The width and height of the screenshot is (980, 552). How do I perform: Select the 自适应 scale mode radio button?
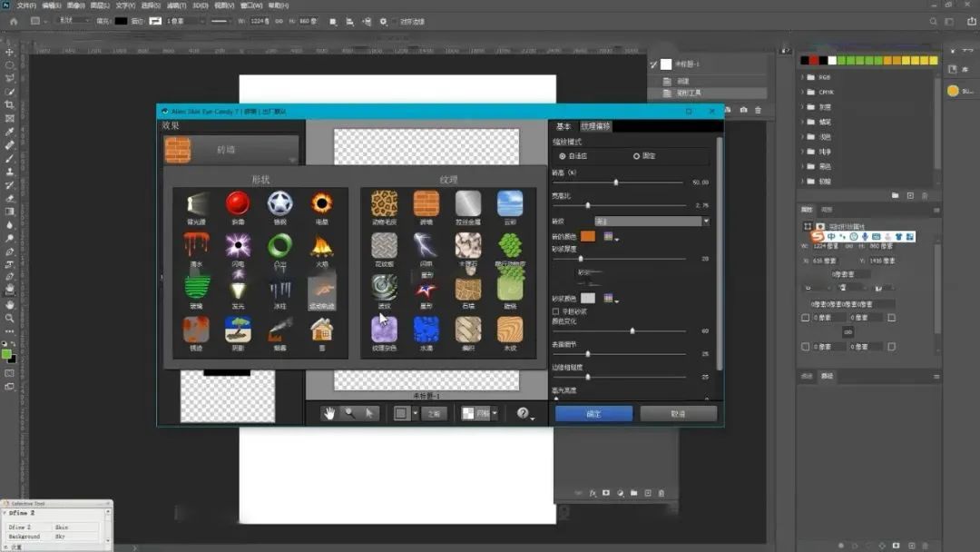point(563,156)
